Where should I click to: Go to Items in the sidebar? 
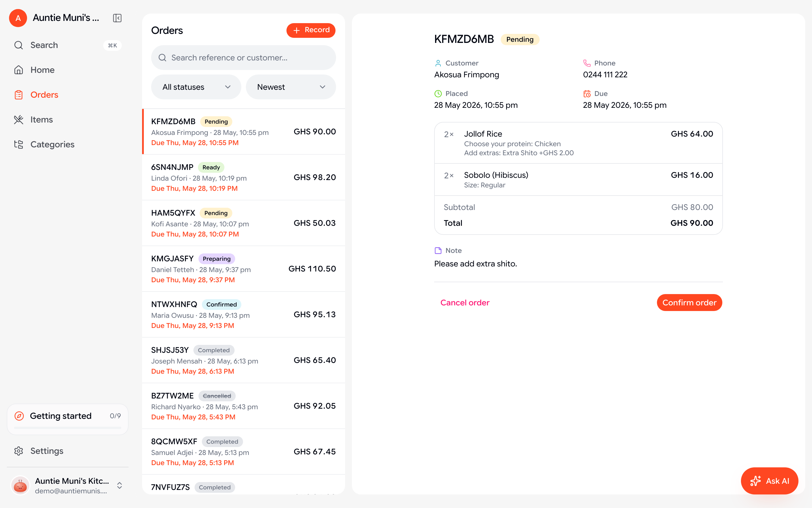coord(67,120)
